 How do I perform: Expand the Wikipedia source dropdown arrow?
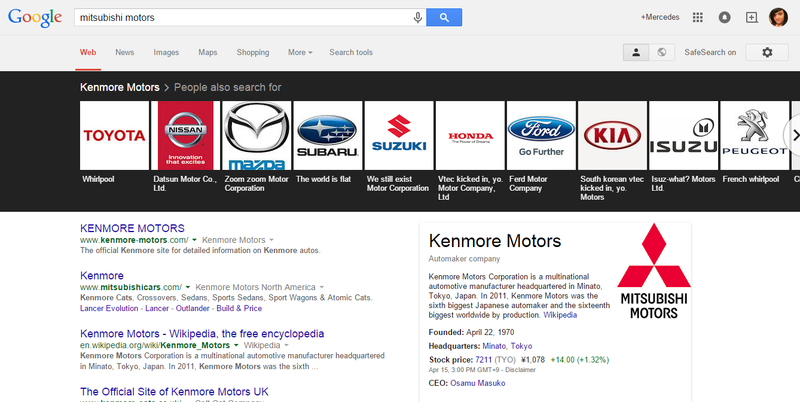(286, 345)
